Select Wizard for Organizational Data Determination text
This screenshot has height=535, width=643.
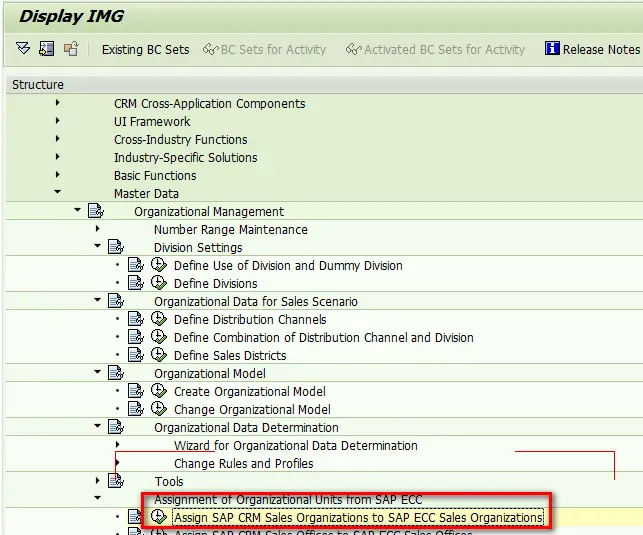[296, 446]
